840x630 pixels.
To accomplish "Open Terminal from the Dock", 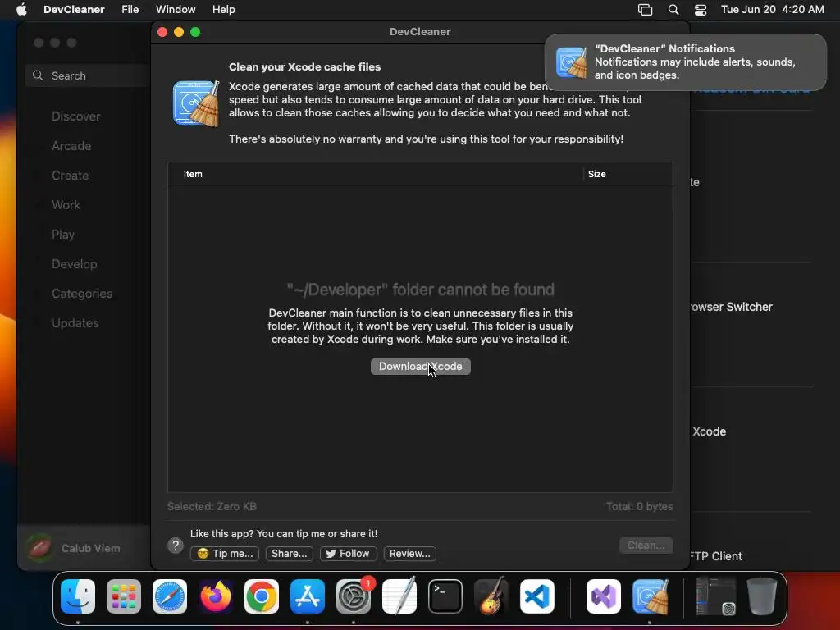I will (445, 596).
